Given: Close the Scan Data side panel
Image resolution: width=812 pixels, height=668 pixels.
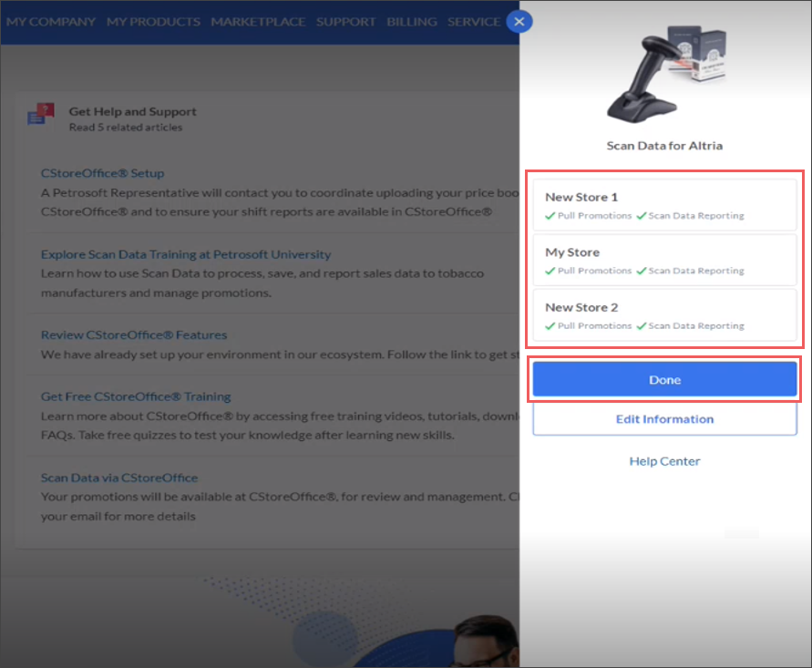Looking at the screenshot, I should coord(519,22).
